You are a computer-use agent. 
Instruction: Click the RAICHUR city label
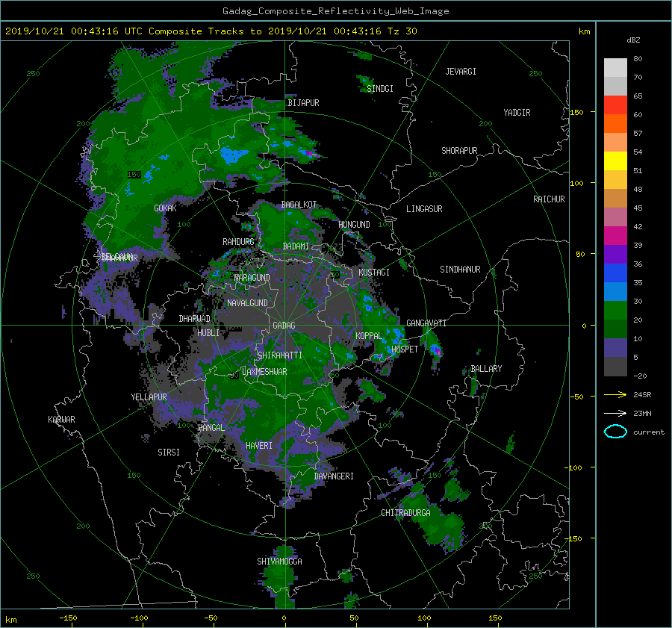pyautogui.click(x=549, y=199)
